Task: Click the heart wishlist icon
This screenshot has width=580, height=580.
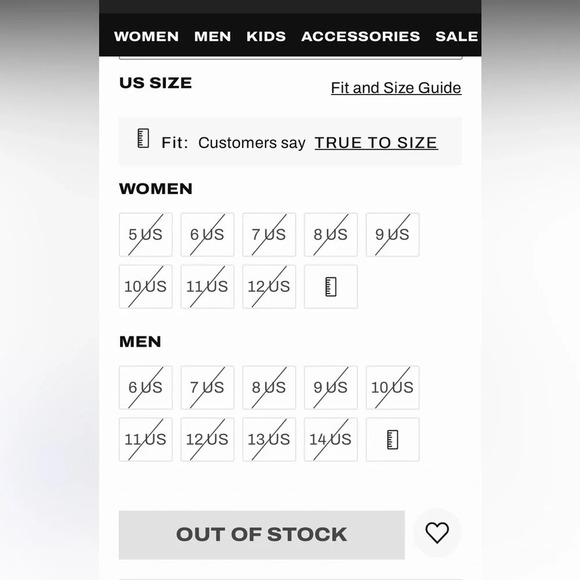Action: (x=437, y=533)
